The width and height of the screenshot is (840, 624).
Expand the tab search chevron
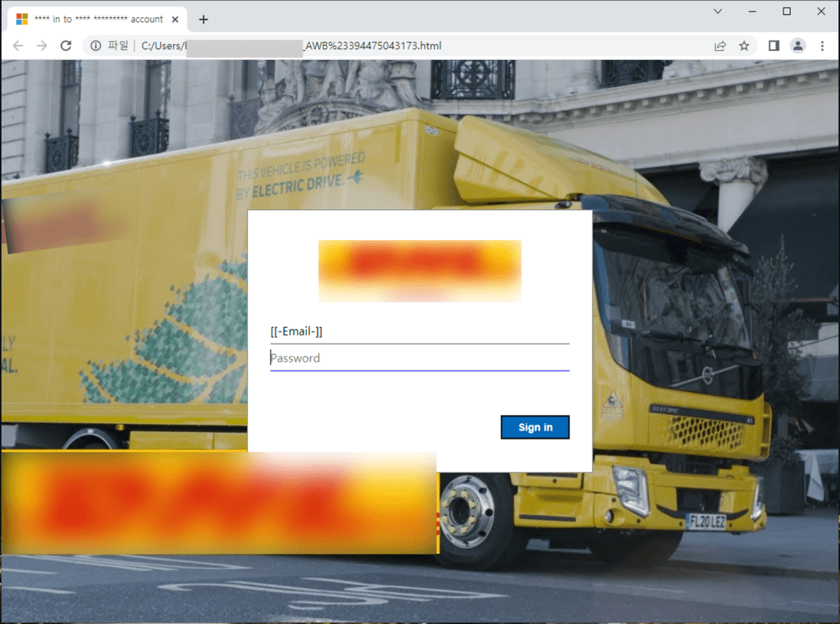pos(718,11)
